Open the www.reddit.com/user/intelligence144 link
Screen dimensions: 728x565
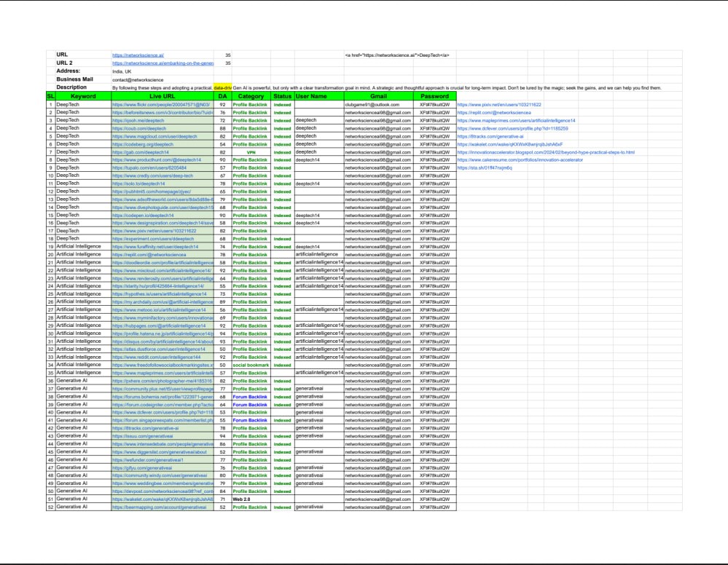pyautogui.click(x=151, y=357)
